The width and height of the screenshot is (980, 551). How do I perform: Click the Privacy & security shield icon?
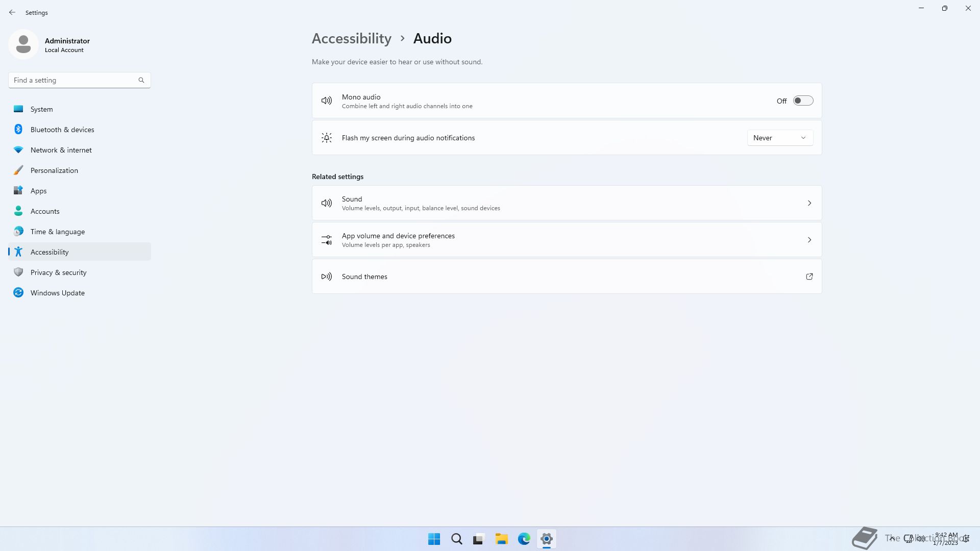tap(18, 272)
